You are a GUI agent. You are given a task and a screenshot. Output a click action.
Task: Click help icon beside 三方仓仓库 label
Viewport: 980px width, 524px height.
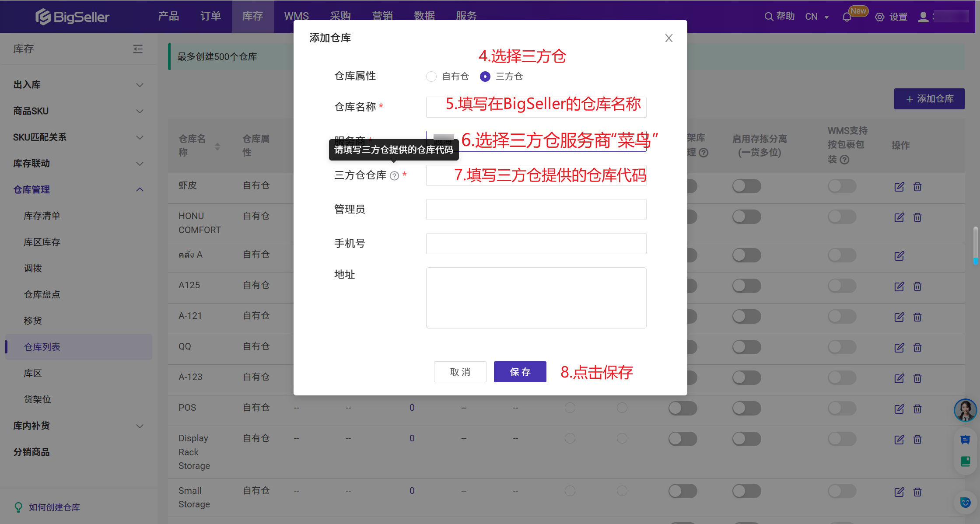point(395,176)
